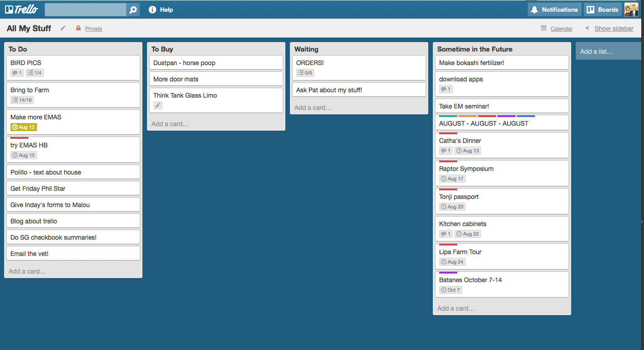This screenshot has width=644, height=350.
Task: Click the comment badge on BIRD PICS
Action: click(17, 73)
